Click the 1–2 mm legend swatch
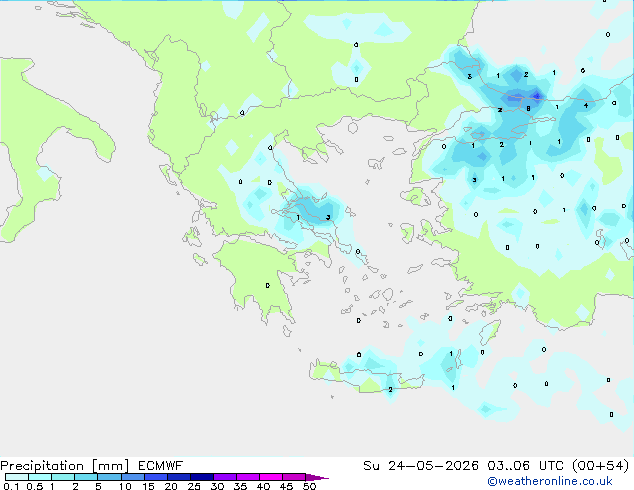 coord(63,477)
